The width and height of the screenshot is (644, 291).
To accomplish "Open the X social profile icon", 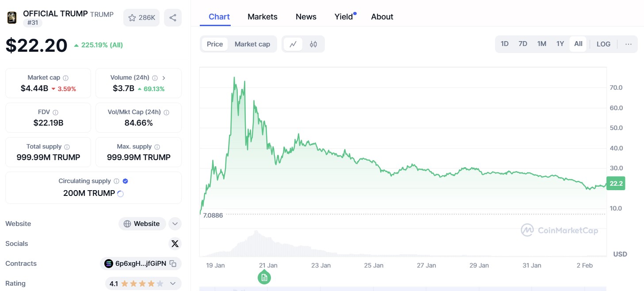I will [x=175, y=244].
